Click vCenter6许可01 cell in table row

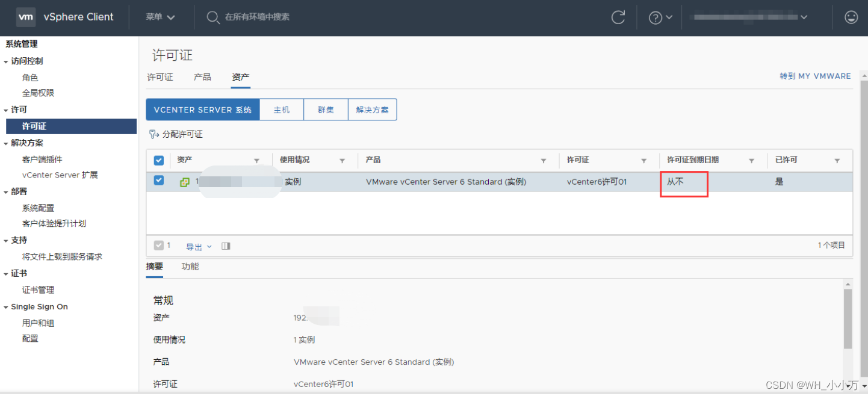[x=597, y=182]
